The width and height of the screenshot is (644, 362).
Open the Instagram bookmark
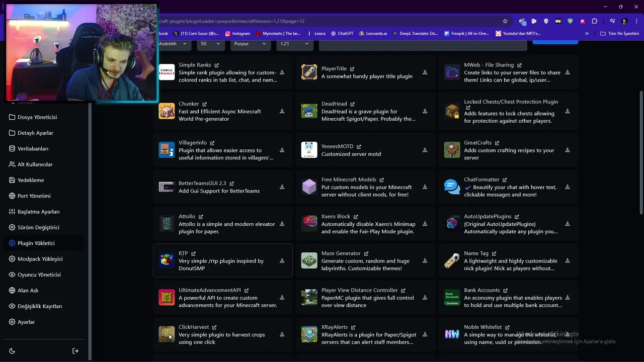[237, 34]
